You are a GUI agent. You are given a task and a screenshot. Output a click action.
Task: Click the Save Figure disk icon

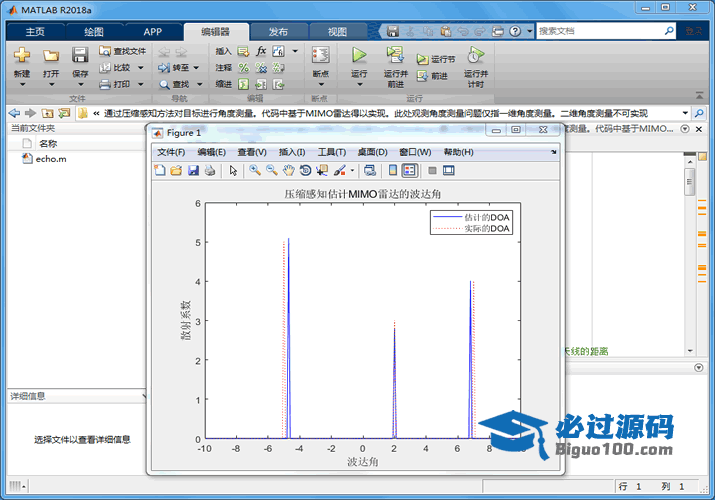click(x=193, y=171)
